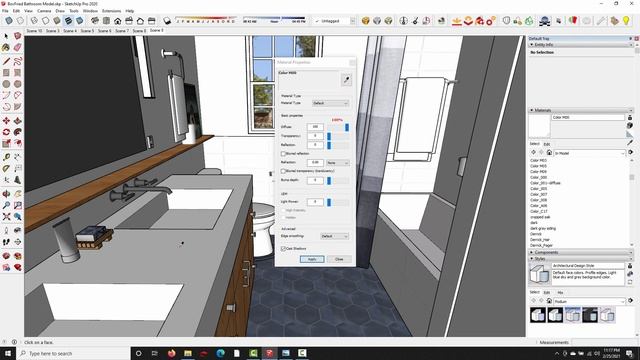Select the Walk footprints tool

coord(6,242)
